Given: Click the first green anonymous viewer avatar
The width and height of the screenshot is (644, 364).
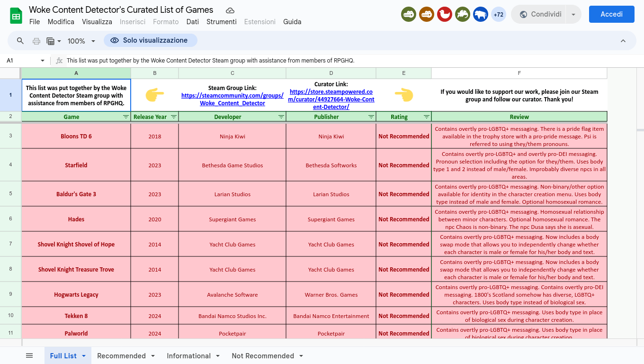Looking at the screenshot, I should (409, 14).
